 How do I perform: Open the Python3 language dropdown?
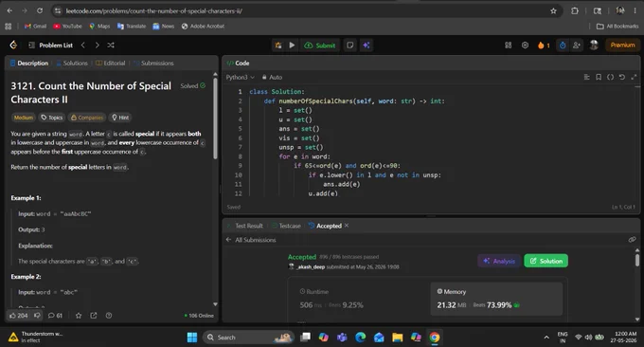(x=241, y=78)
